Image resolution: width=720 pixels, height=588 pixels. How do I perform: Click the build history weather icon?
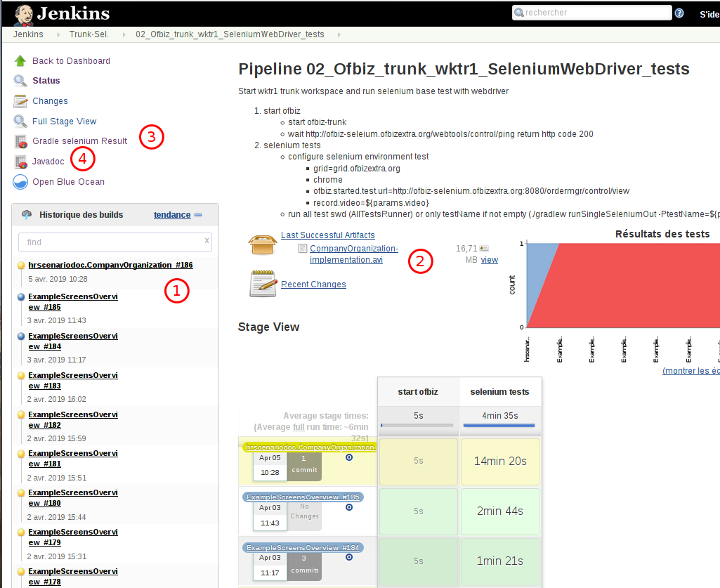(x=27, y=214)
